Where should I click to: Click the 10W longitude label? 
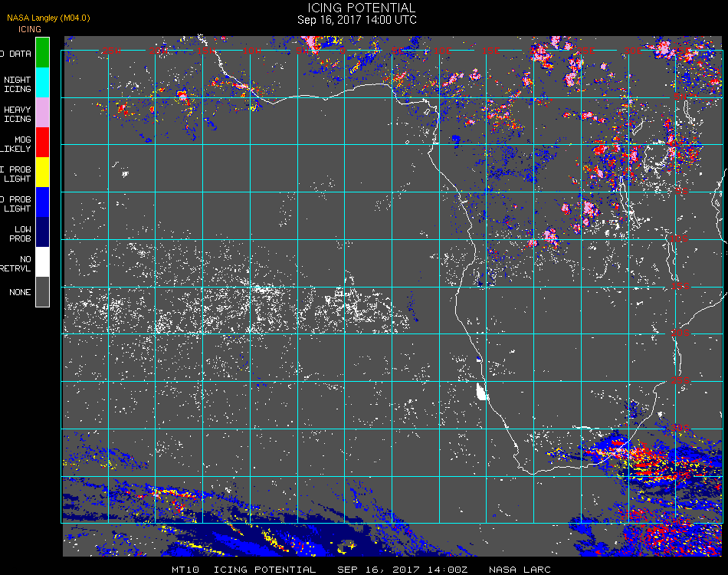click(x=252, y=51)
